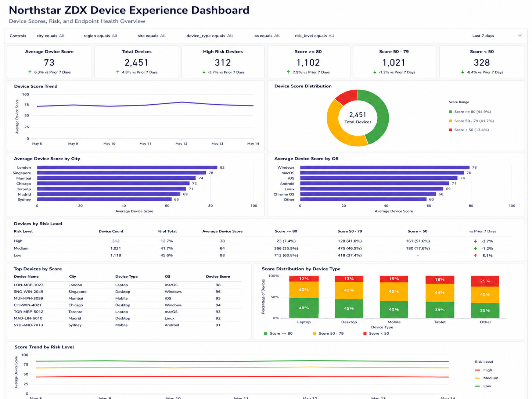
Task: Click the down arrow in the Medium risk row
Action: coord(475,248)
